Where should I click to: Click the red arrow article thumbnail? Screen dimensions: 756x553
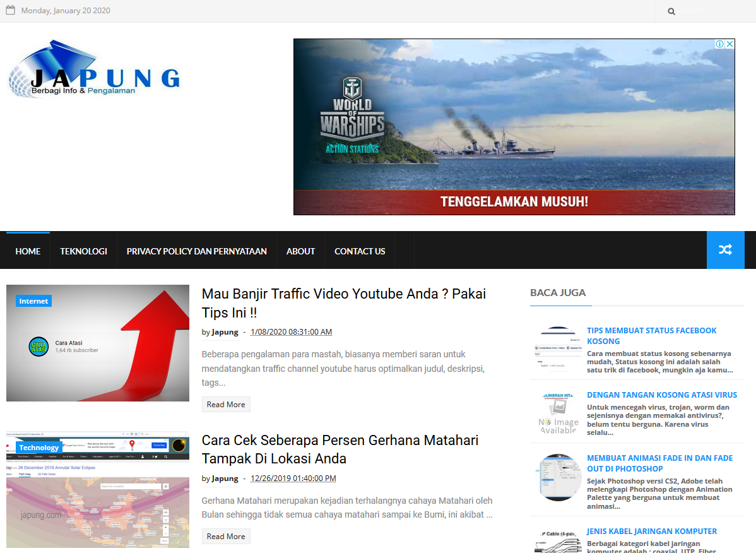(98, 343)
